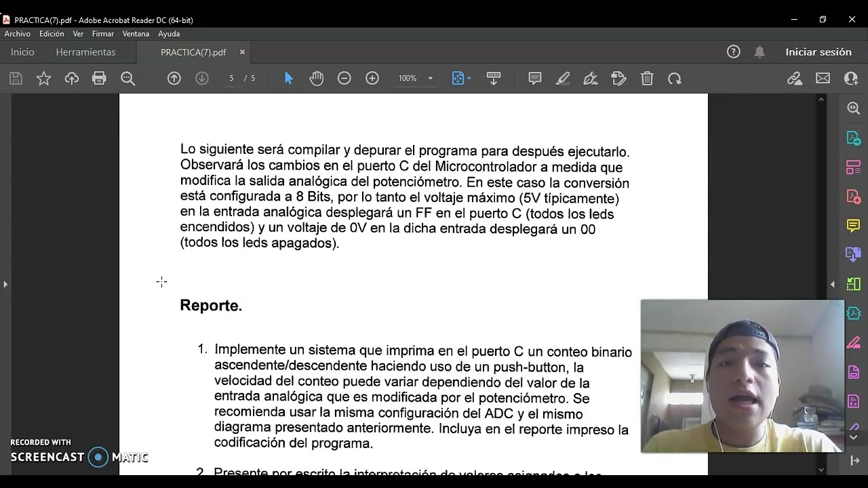Expand the left navigation pane arrow
Screen dimensions: 868x488
tap(5, 284)
